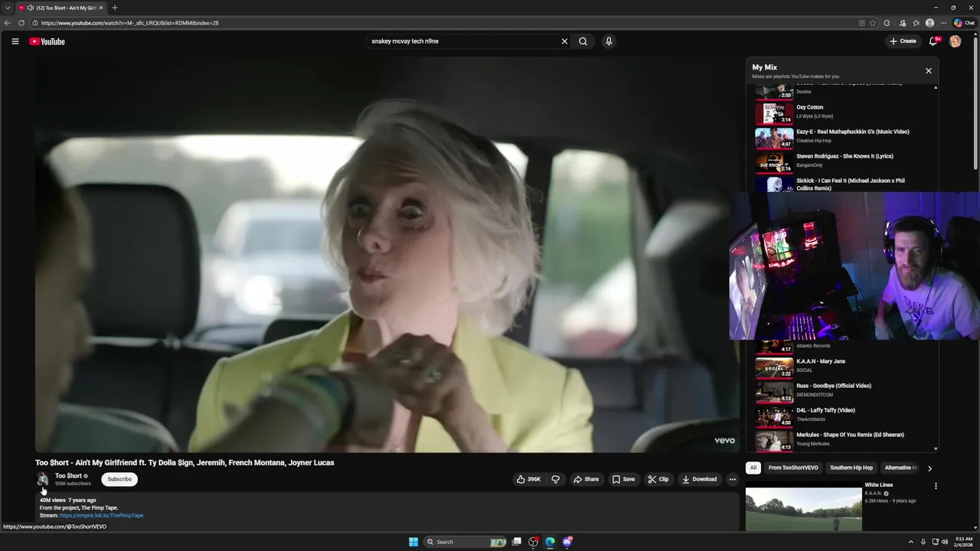Open the taskbar clock and date
The width and height of the screenshot is (980, 551).
coord(963,542)
